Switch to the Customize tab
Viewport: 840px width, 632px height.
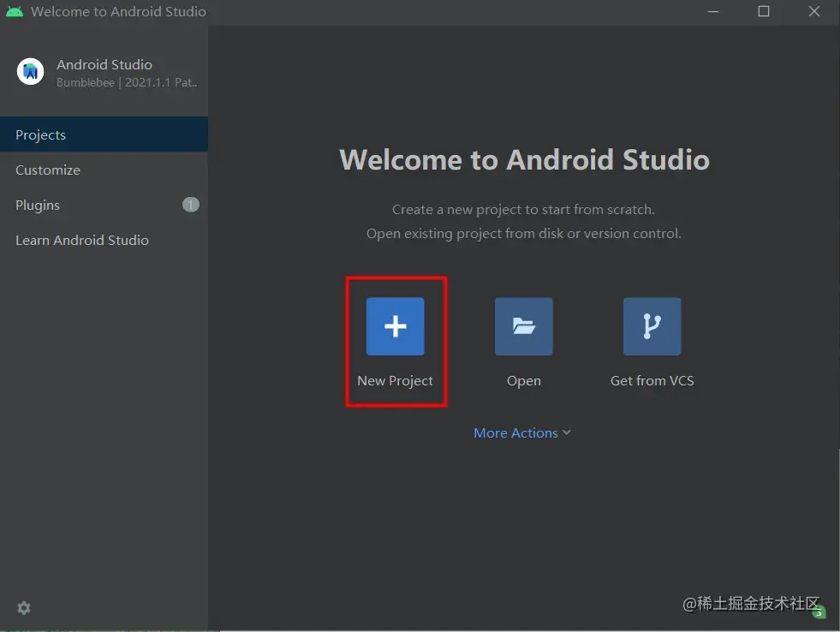click(104, 170)
